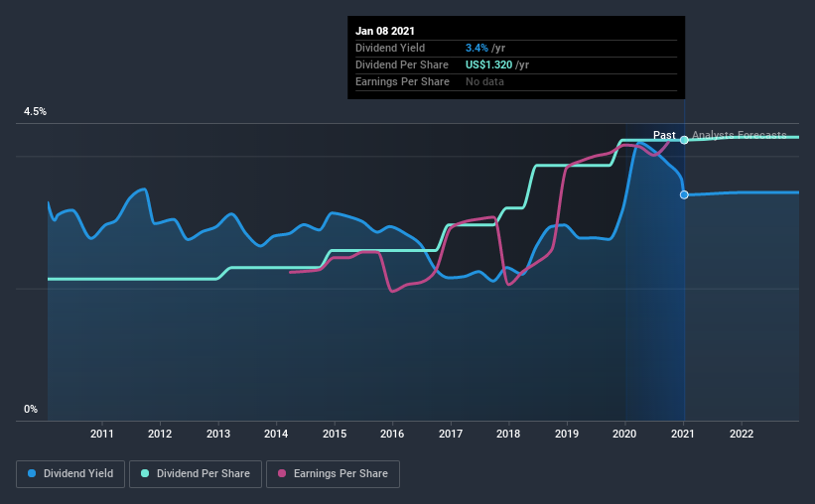The width and height of the screenshot is (815, 504).
Task: Click the 2015 x-axis year label
Action: tap(335, 434)
